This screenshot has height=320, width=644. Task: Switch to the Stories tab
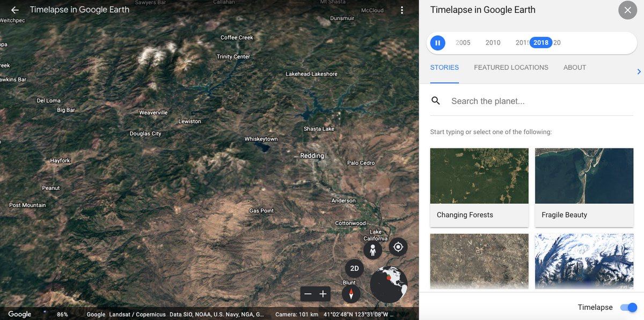[444, 68]
